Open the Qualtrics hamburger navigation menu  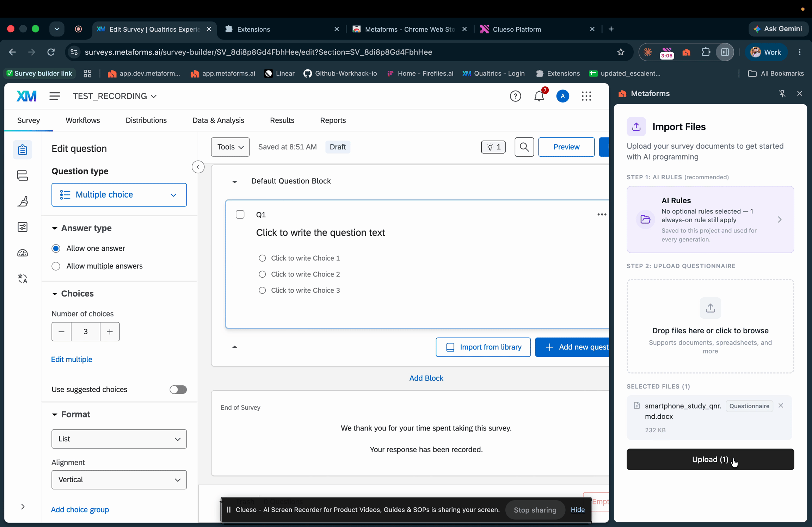55,96
